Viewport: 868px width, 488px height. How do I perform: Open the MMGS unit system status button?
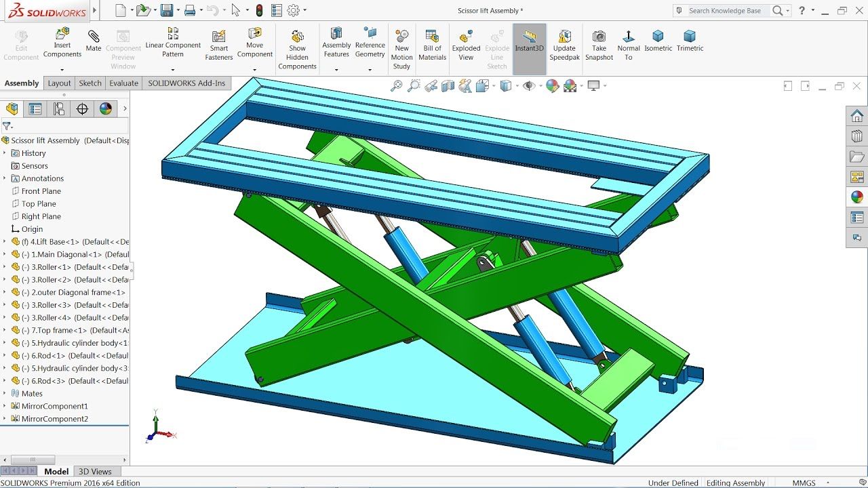click(804, 483)
